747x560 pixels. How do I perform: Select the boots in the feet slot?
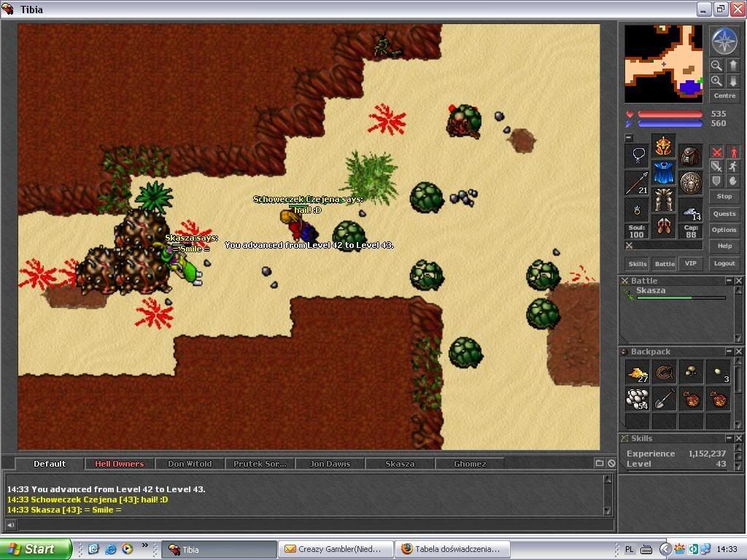click(x=664, y=226)
